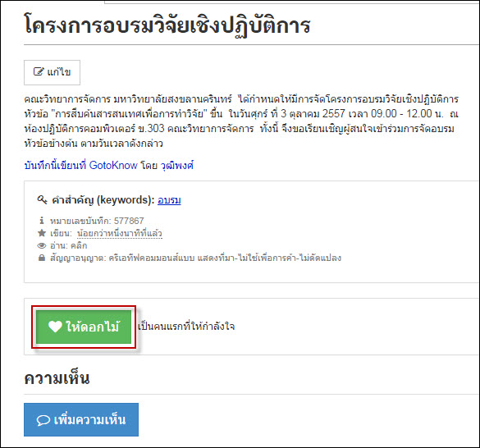
Task: Add a comment with เพิ่มความเห็น button
Action: click(x=81, y=419)
